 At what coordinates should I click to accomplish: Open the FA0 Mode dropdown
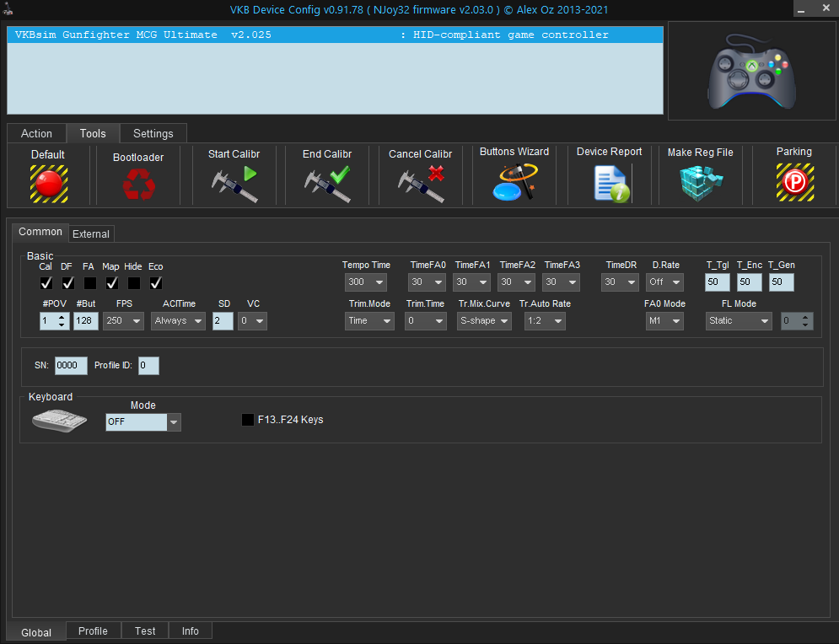pos(664,321)
